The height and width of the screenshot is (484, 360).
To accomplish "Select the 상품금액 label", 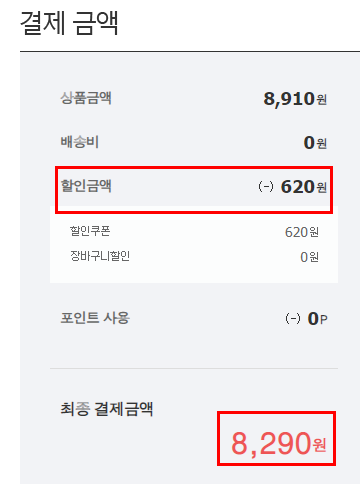I will [x=86, y=98].
